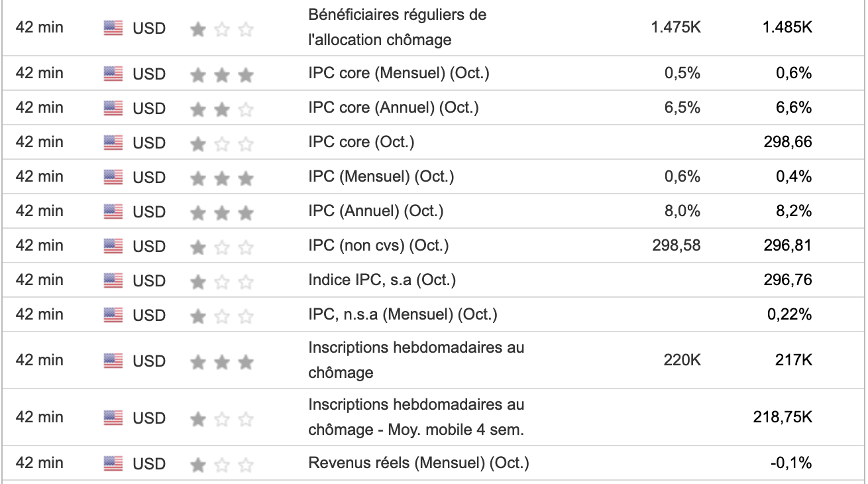Click US flag icon in IPC core (Mensuel) row
The width and height of the screenshot is (868, 484).
pyautogui.click(x=113, y=74)
